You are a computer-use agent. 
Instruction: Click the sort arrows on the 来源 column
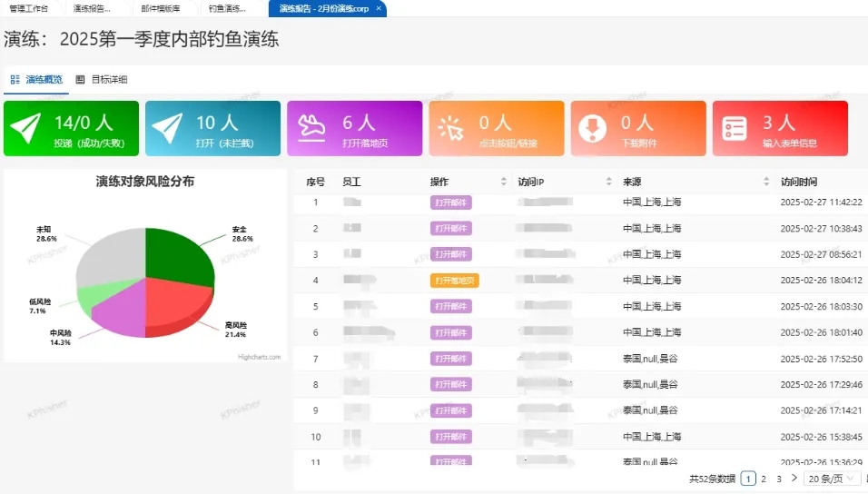click(x=764, y=182)
